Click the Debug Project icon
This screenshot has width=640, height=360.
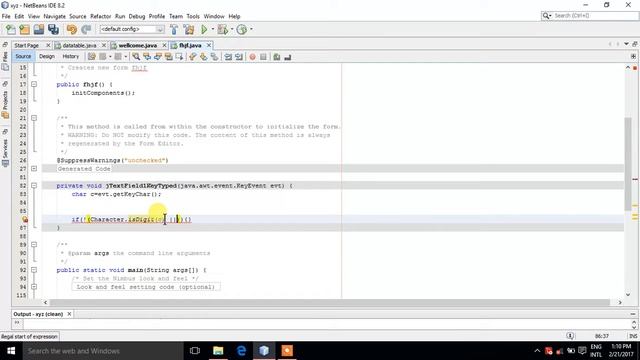223,29
